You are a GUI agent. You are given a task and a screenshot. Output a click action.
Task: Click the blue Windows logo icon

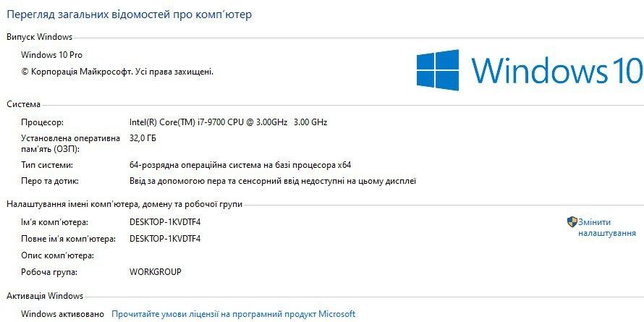(438, 70)
